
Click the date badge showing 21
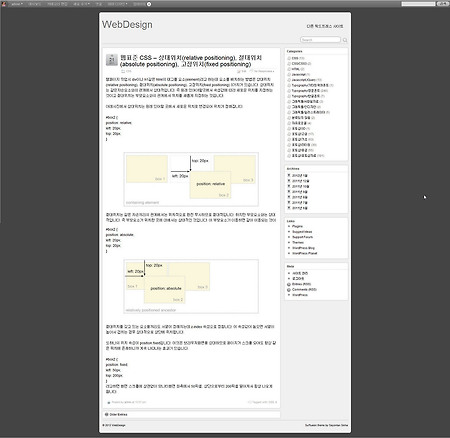[x=112, y=60]
